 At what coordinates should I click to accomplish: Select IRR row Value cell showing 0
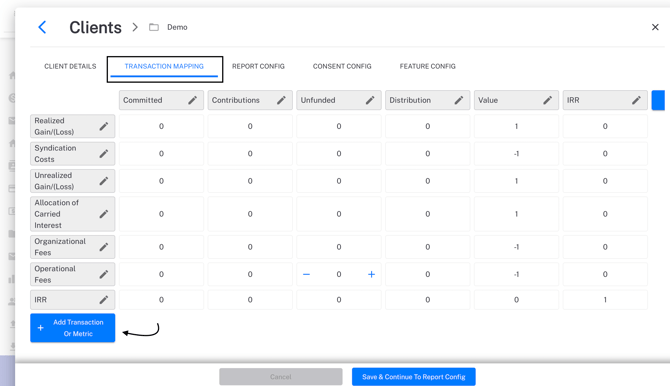coord(516,300)
